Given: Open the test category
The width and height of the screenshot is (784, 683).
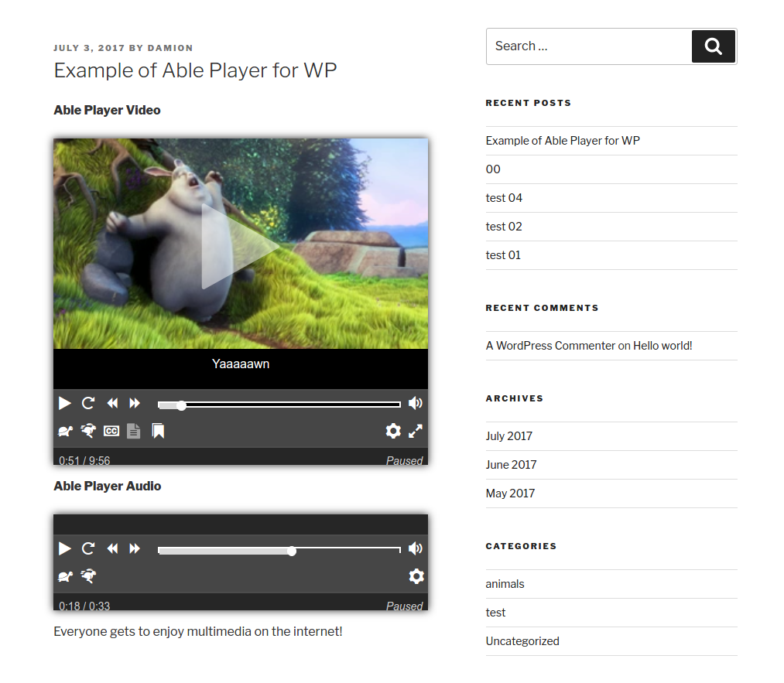Looking at the screenshot, I should tap(495, 613).
